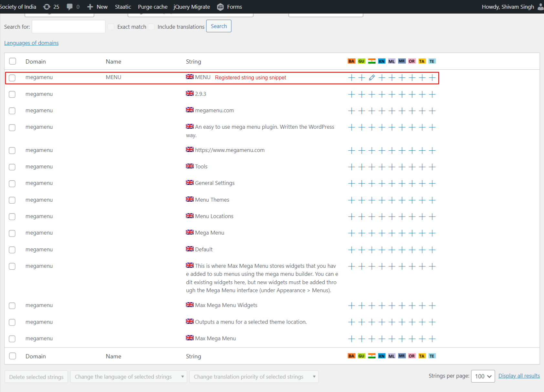
Task: Click Purge cache in the admin bar
Action: (152, 7)
